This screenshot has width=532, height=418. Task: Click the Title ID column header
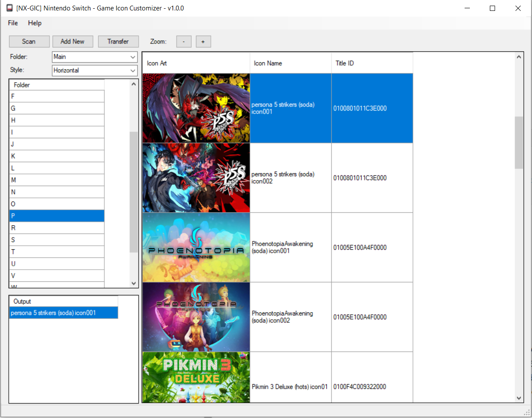click(372, 63)
